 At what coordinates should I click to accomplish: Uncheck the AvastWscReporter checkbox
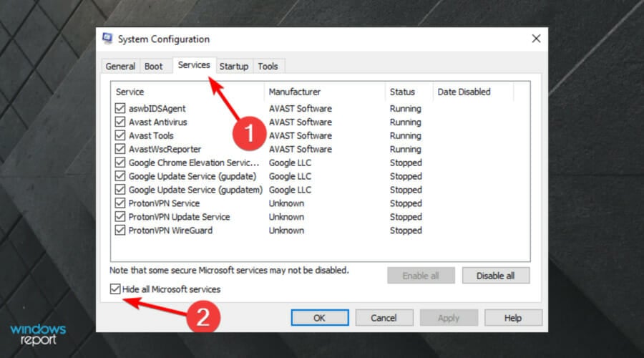120,149
